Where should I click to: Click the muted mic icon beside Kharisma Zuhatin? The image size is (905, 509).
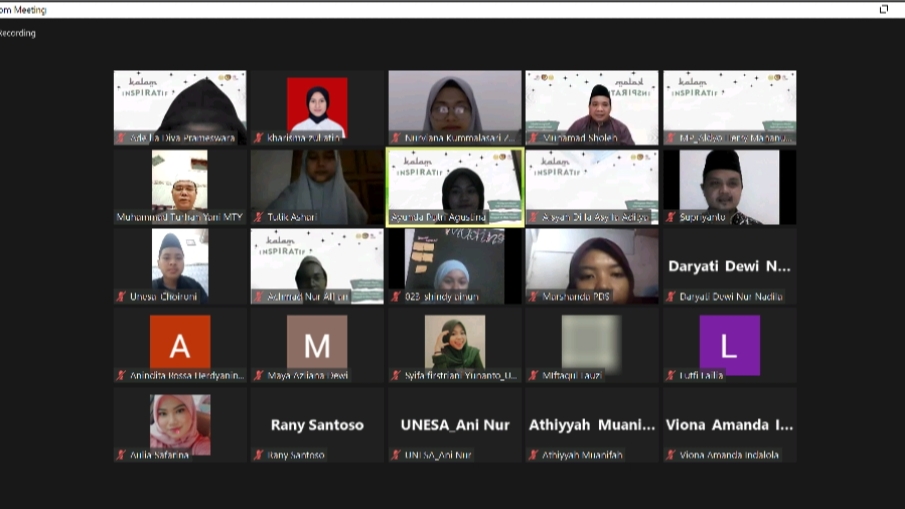[259, 138]
